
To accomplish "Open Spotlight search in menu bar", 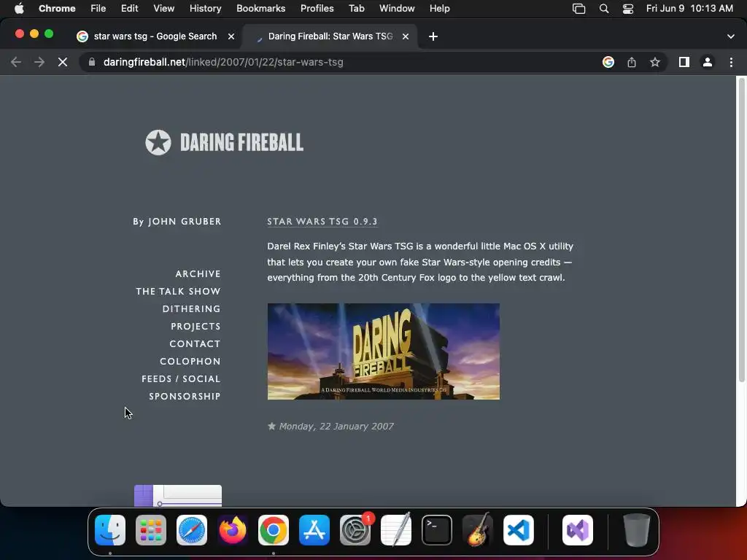I will click(603, 9).
